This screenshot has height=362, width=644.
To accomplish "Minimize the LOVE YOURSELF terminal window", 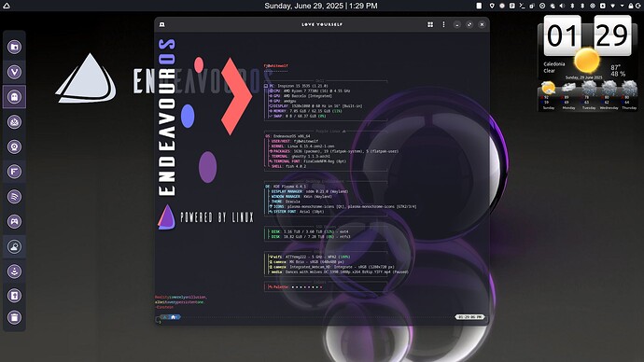I will pos(456,24).
